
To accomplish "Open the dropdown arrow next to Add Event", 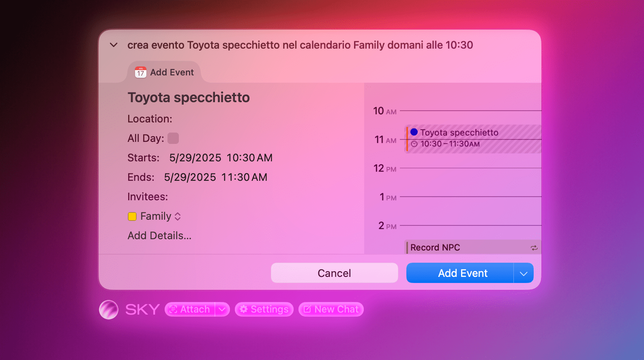I will tap(524, 273).
